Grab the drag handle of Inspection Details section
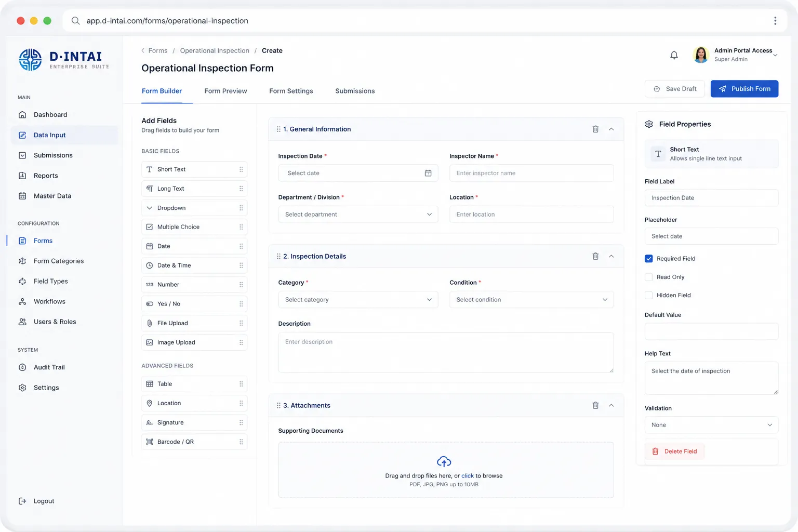Screen dimensions: 798x532 click(278, 257)
